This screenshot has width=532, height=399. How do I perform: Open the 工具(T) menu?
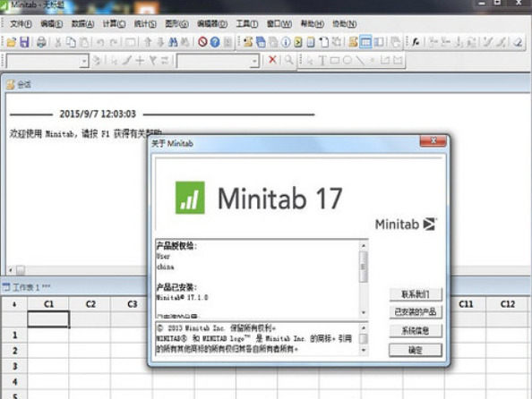(247, 24)
